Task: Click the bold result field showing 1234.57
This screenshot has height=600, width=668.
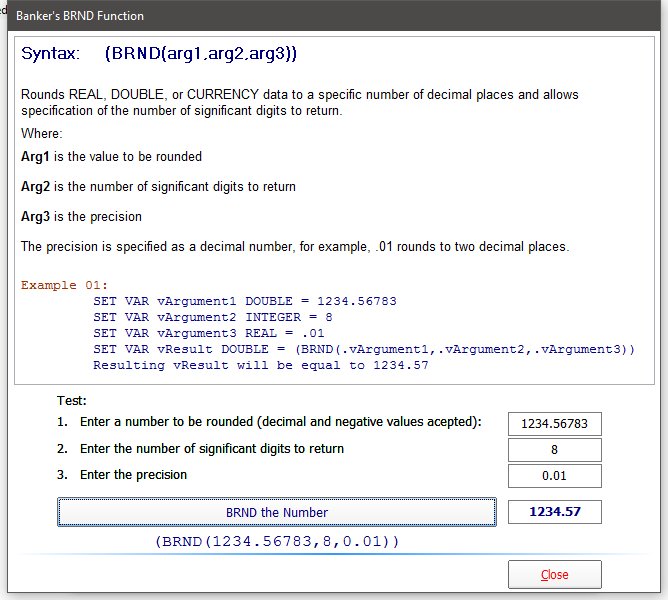Action: pos(554,512)
